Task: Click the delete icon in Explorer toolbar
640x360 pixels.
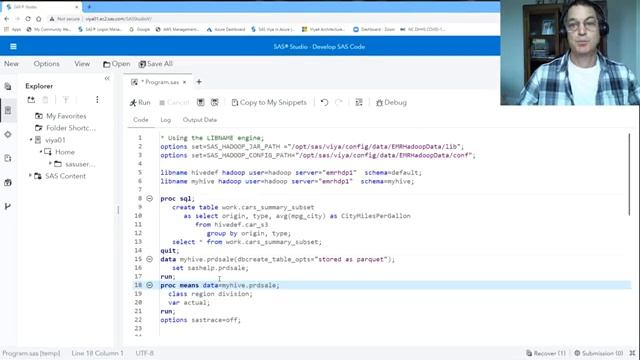Action: [x=46, y=100]
